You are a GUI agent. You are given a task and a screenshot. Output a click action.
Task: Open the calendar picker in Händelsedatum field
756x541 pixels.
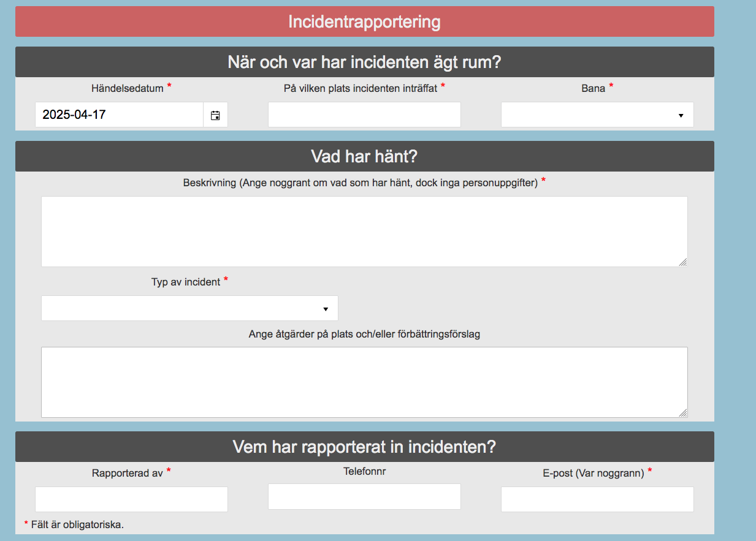(215, 115)
